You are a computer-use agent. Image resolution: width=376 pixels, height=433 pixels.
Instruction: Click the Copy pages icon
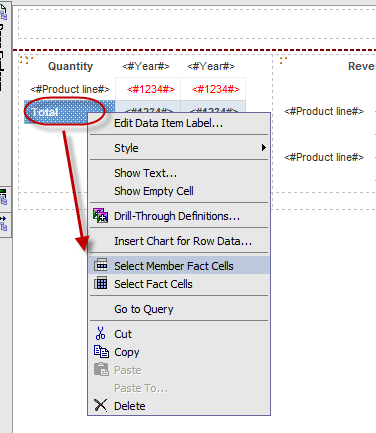tap(101, 352)
